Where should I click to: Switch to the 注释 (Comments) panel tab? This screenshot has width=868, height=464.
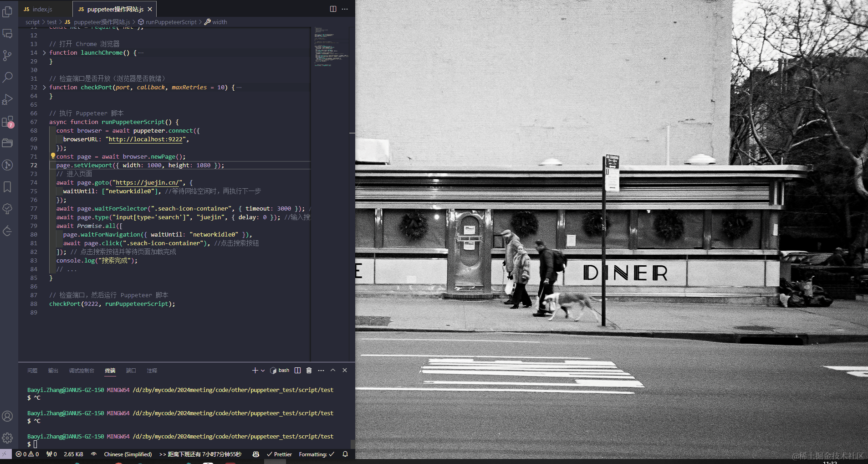coord(152,371)
